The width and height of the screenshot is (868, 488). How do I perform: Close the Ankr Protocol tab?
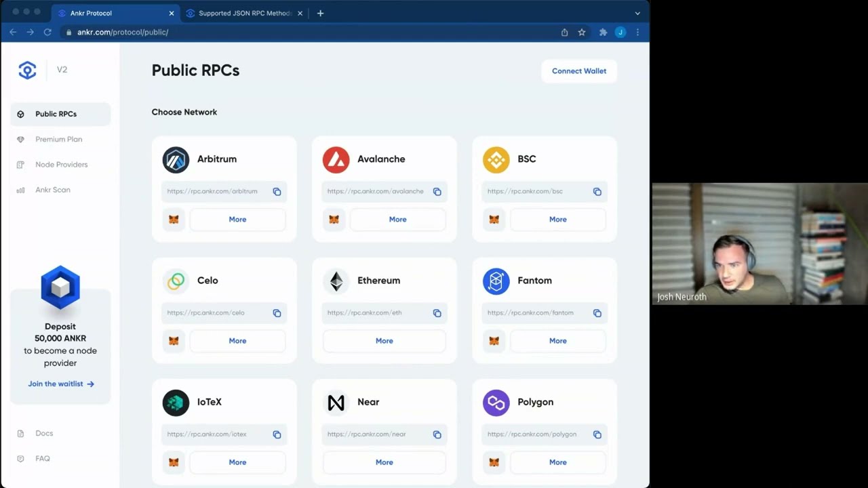pyautogui.click(x=172, y=13)
